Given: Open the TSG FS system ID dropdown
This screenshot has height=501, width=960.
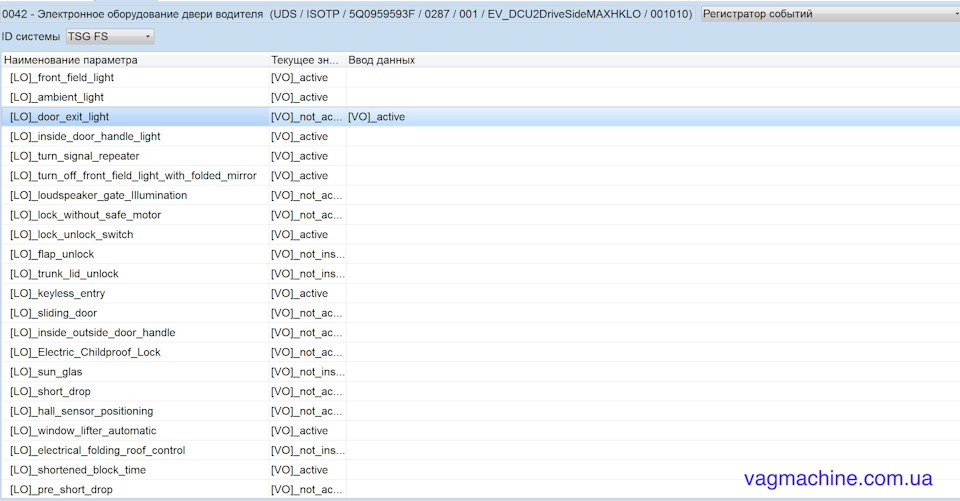Looking at the screenshot, I should 110,37.
